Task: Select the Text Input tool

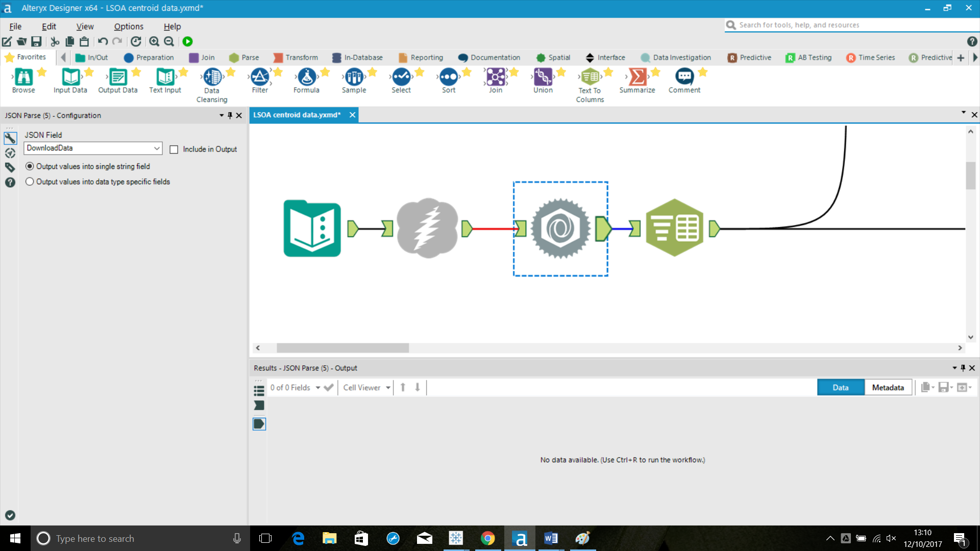Action: pyautogui.click(x=165, y=81)
